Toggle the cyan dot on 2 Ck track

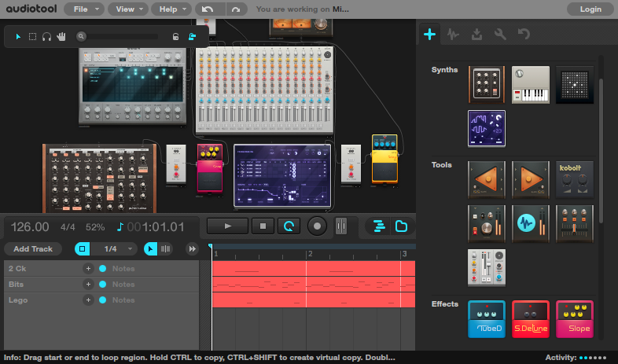[x=102, y=269]
